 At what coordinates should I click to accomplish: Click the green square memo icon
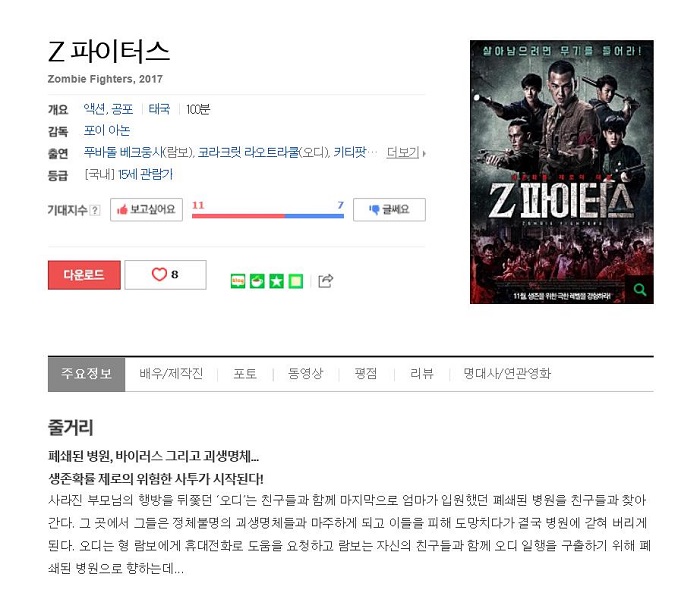point(296,281)
